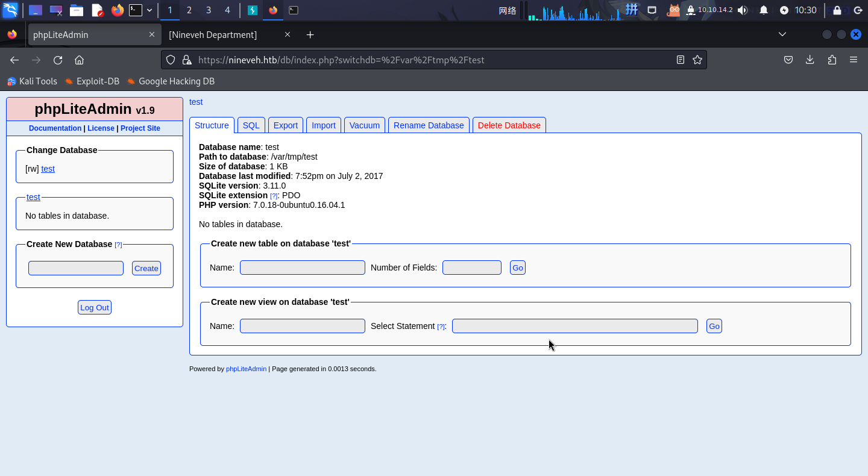Click the new database name field

point(76,268)
